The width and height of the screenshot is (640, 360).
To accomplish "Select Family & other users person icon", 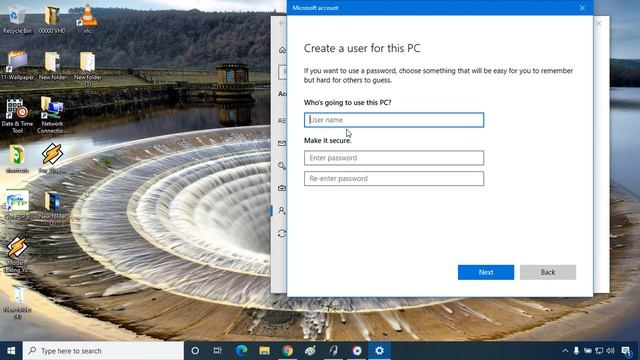I will pos(282,211).
